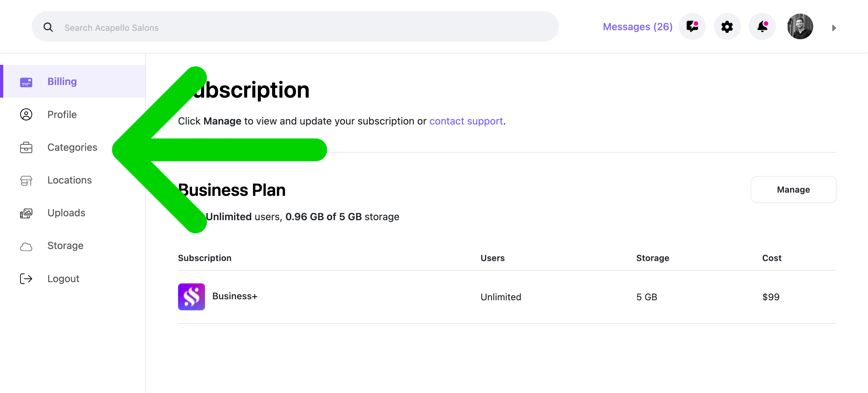Open the chat messages icon
The height and width of the screenshot is (393, 868).
(692, 27)
